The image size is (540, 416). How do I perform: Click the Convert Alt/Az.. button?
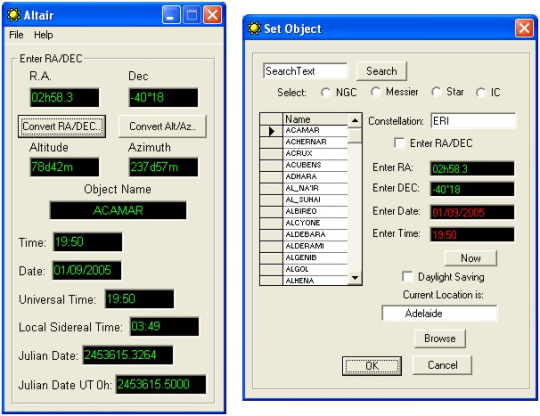[x=163, y=126]
